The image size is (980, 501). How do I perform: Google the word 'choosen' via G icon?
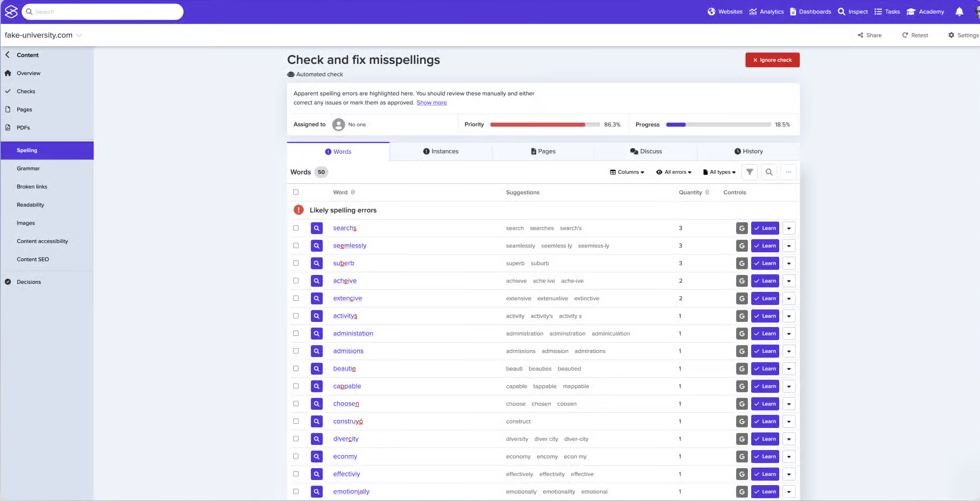coord(742,404)
